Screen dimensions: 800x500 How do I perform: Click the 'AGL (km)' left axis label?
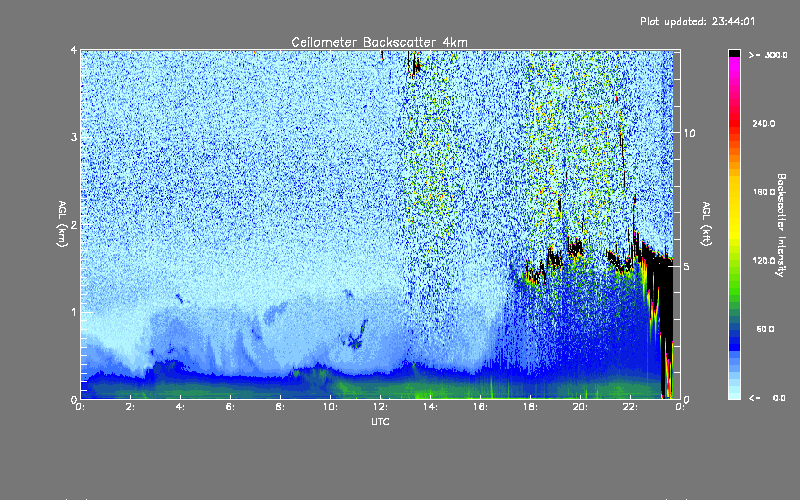[x=62, y=223]
